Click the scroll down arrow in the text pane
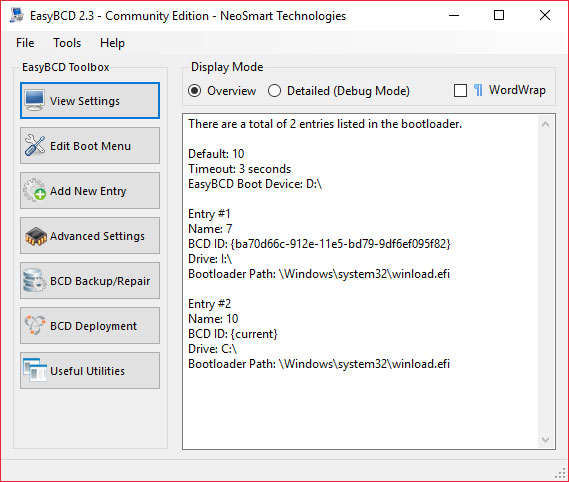Screen dimensions: 569x482 (x=545, y=440)
